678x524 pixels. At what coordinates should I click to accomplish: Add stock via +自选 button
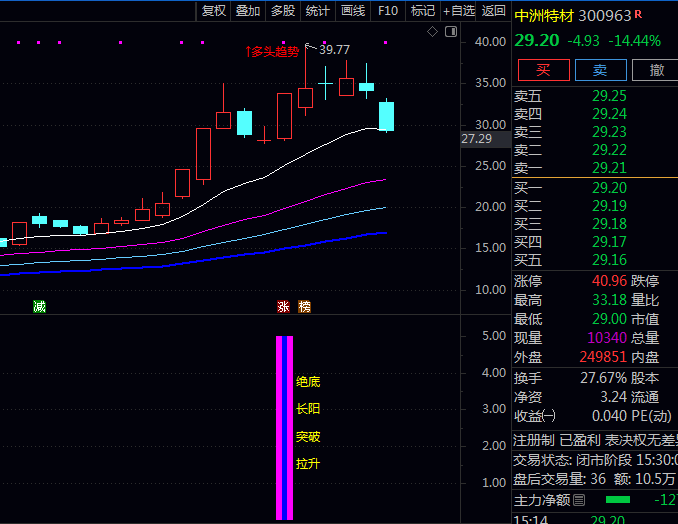pos(458,11)
